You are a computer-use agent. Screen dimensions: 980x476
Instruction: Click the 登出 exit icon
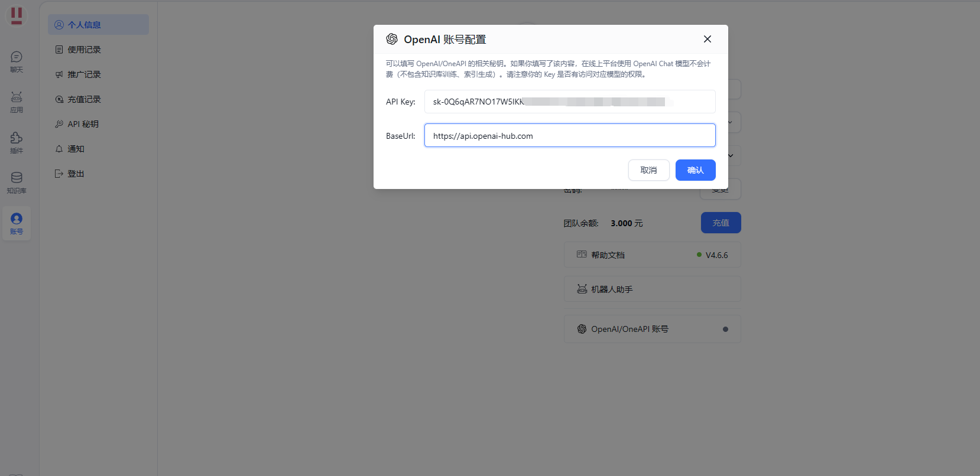[x=59, y=174]
